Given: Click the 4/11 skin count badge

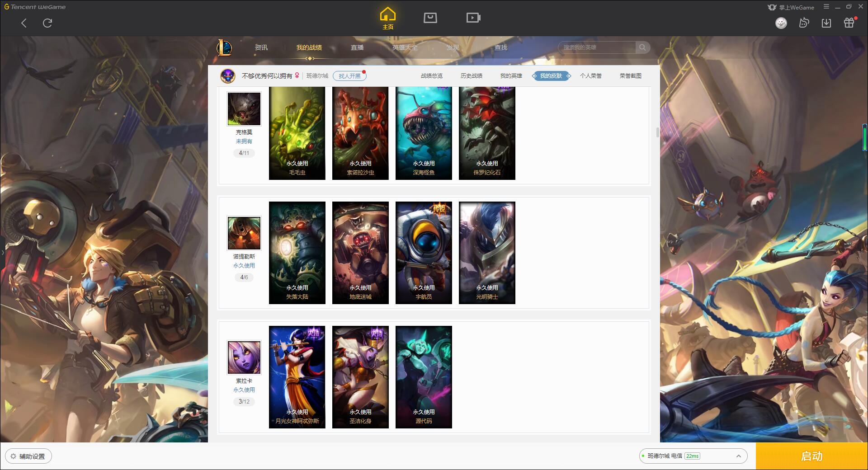Looking at the screenshot, I should point(244,153).
